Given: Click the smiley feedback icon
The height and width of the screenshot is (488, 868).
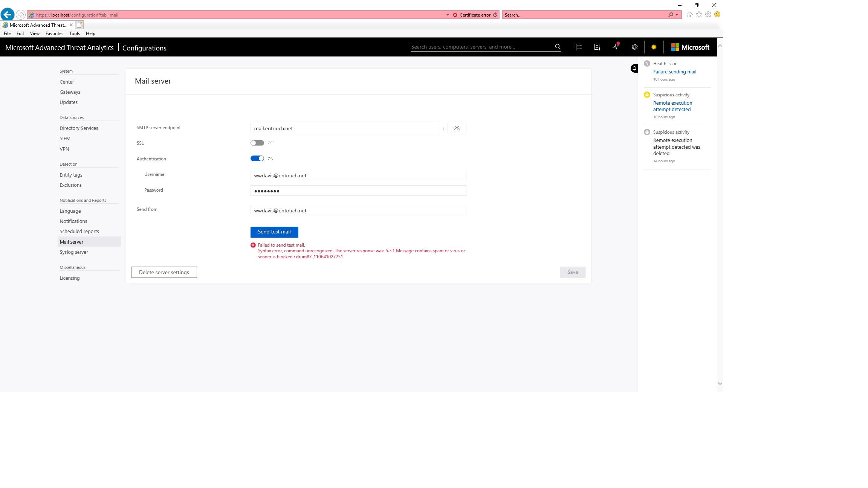Looking at the screenshot, I should click(717, 14).
